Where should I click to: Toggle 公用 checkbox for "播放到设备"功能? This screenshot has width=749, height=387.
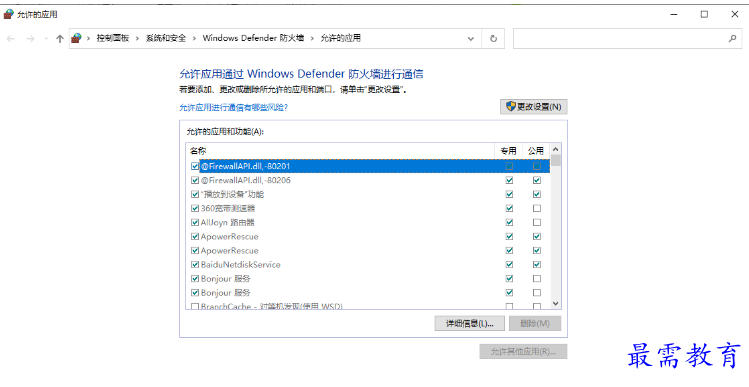pos(537,194)
